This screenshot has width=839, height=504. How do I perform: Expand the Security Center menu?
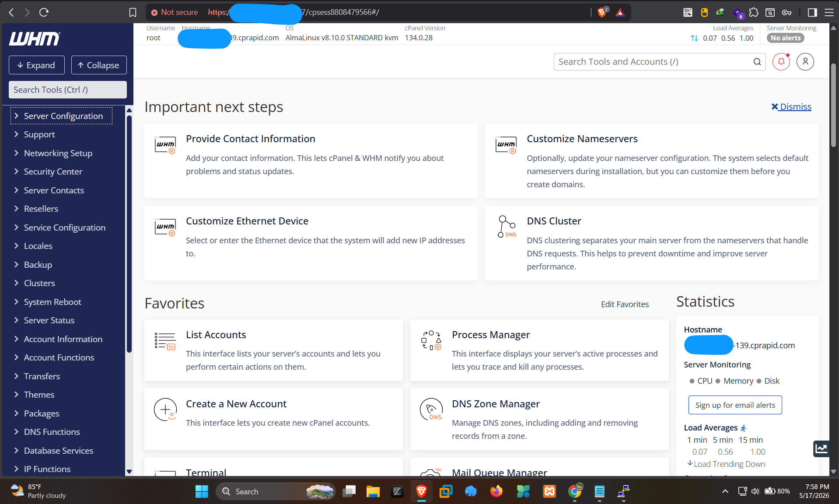click(x=53, y=171)
